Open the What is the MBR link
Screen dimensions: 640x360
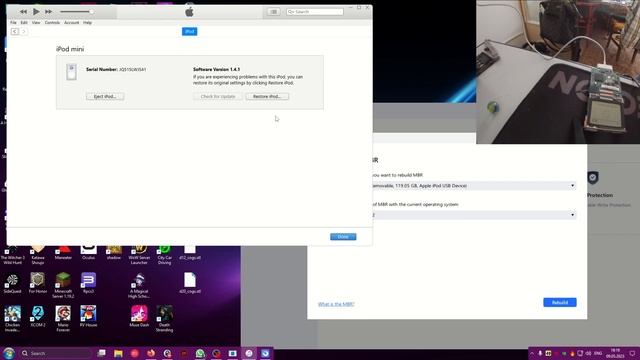pyautogui.click(x=336, y=304)
